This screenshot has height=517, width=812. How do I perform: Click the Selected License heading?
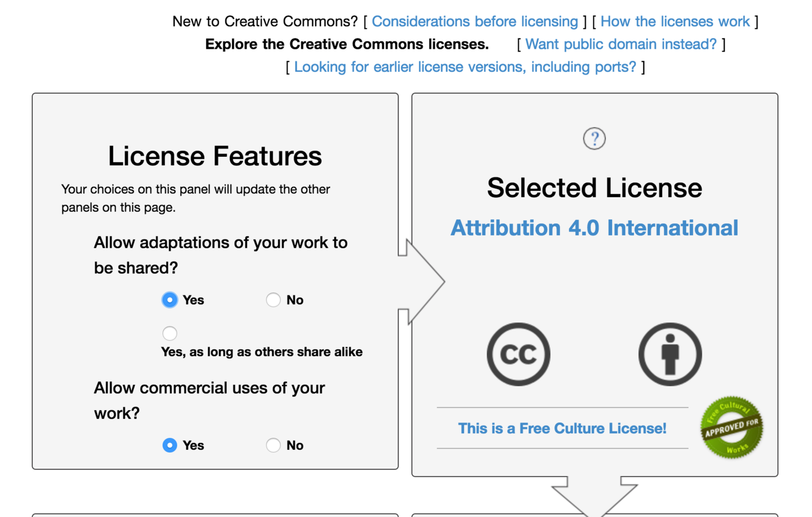(x=594, y=188)
